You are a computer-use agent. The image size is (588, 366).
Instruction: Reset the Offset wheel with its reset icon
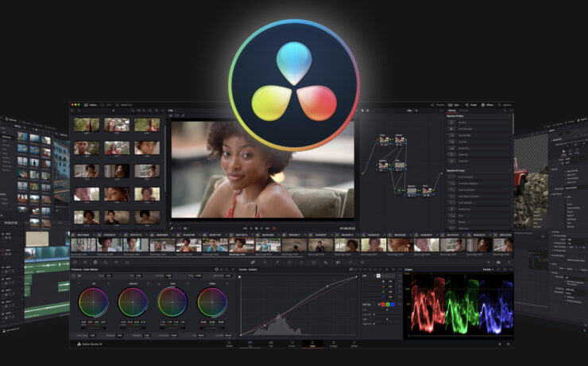[x=227, y=283]
